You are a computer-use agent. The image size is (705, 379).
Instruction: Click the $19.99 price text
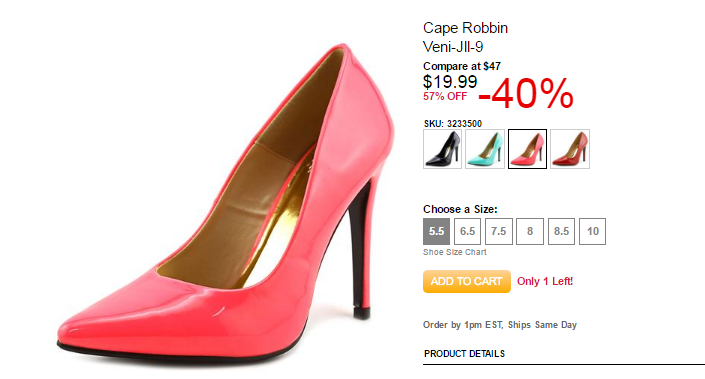coord(450,82)
